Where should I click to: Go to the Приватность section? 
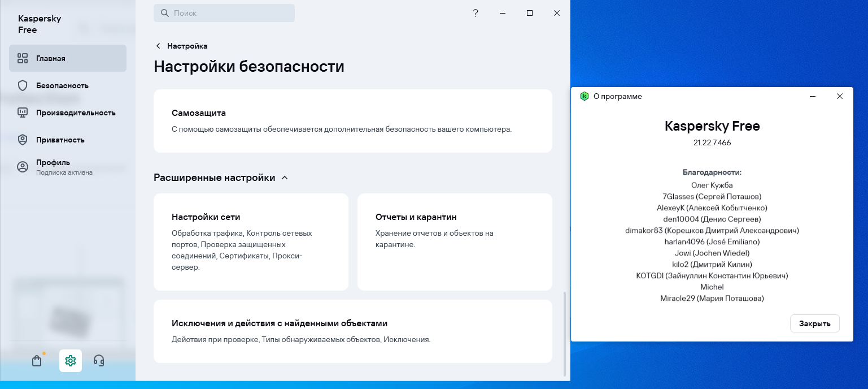[68, 140]
